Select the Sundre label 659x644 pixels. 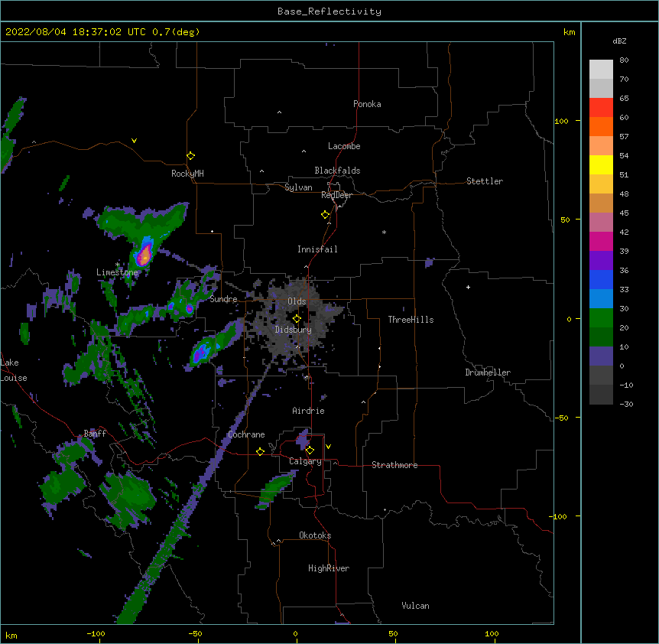pos(223,299)
